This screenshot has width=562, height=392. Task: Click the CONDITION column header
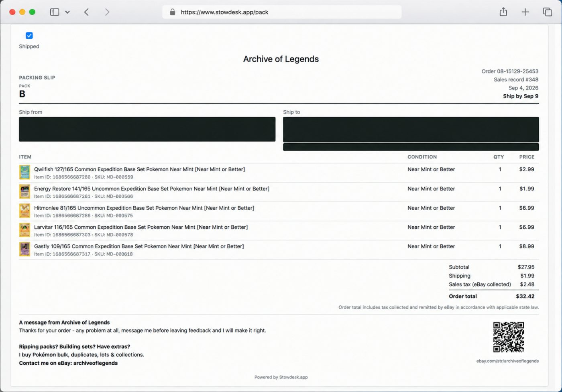pos(422,157)
